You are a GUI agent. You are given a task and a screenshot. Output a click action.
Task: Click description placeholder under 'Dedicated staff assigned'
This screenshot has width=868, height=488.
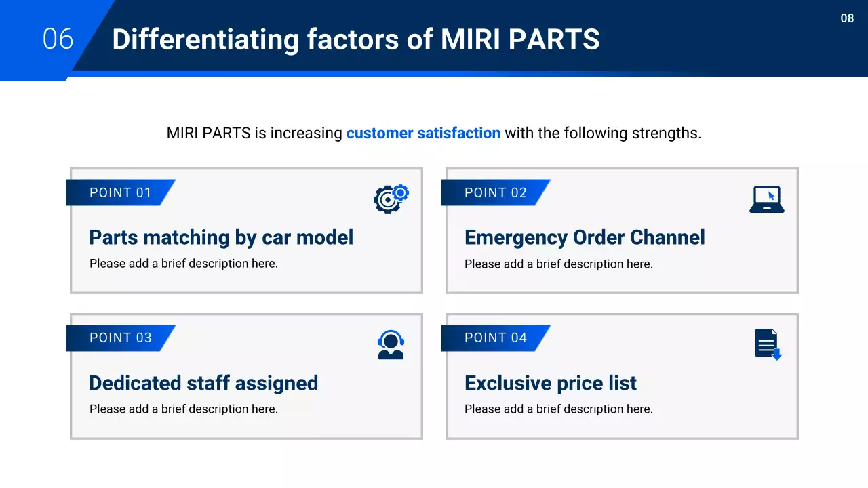184,409
